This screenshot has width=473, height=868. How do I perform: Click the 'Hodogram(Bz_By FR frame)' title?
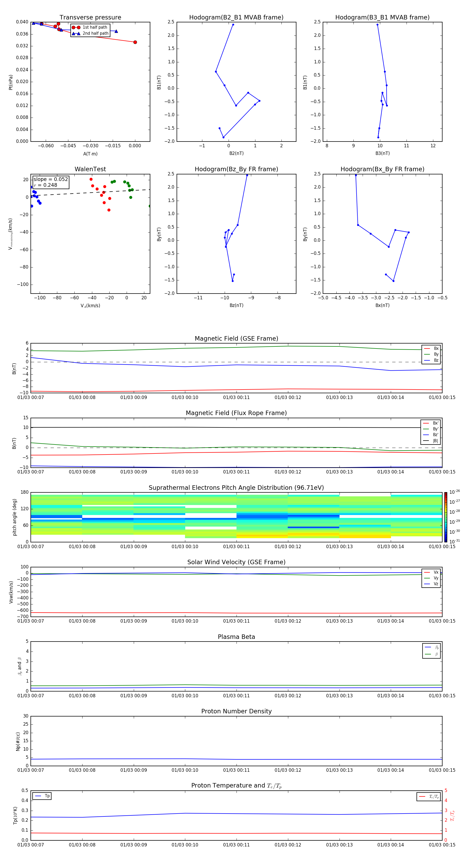click(x=236, y=169)
